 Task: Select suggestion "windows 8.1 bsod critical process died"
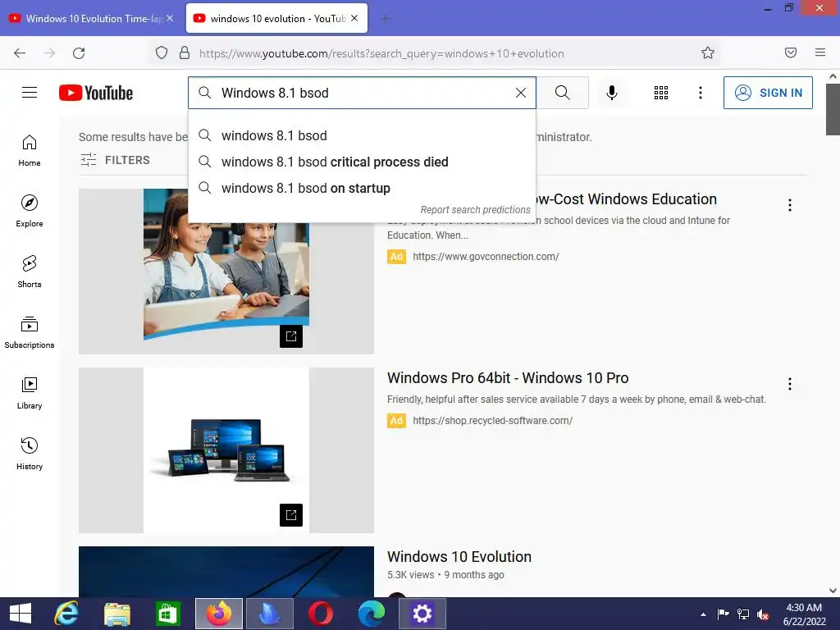362,162
